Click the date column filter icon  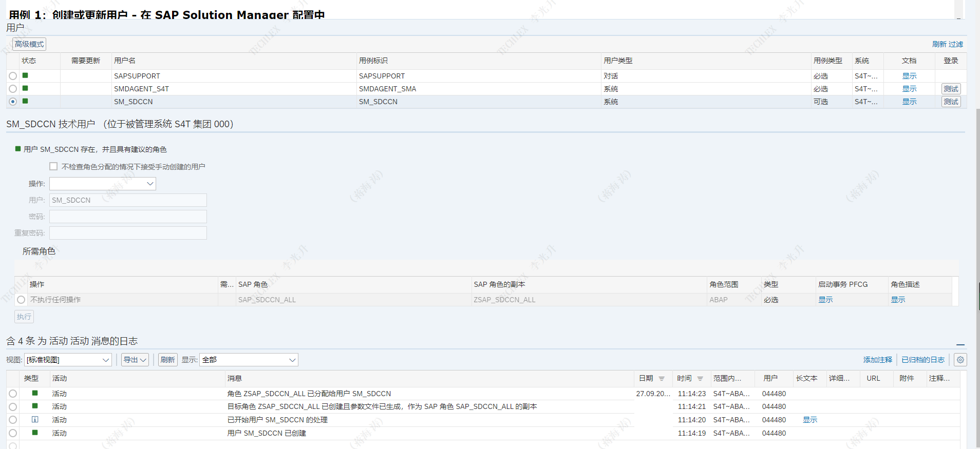coord(662,379)
